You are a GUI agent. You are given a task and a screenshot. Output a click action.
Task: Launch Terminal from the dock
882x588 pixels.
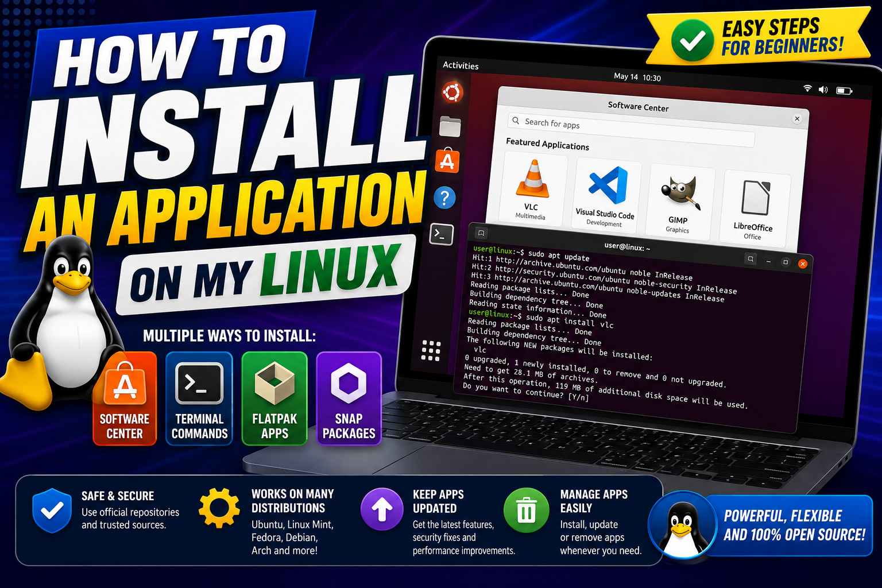(442, 234)
